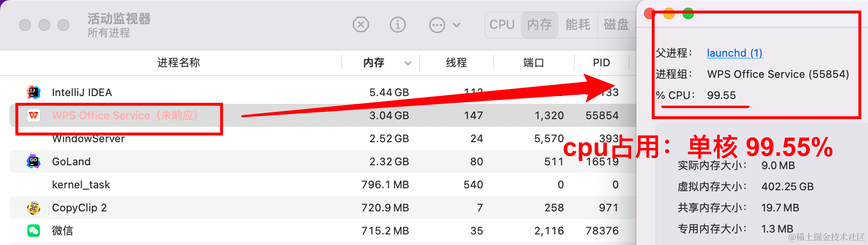Screen dimensions: 868x245
Task: Open the process info (i) icon
Action: click(x=397, y=24)
